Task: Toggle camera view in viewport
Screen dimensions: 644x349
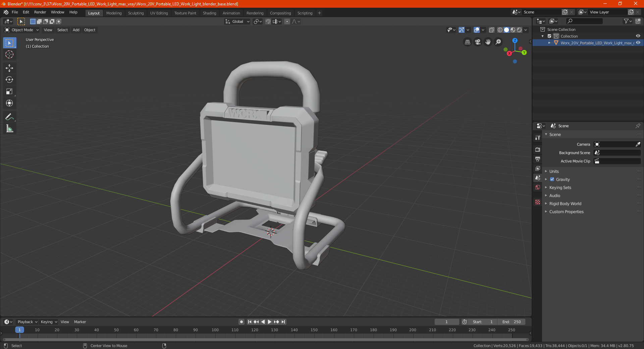Action: coord(478,42)
